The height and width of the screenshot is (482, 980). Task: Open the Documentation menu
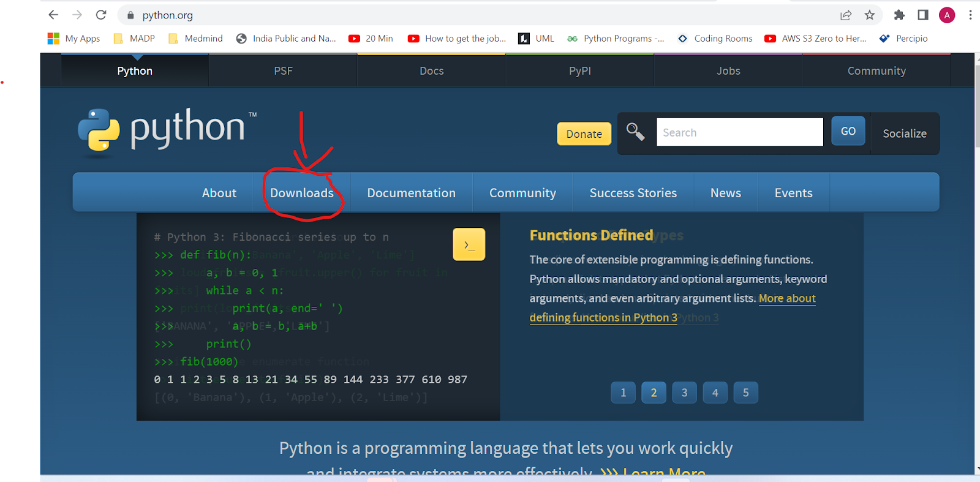tap(412, 192)
